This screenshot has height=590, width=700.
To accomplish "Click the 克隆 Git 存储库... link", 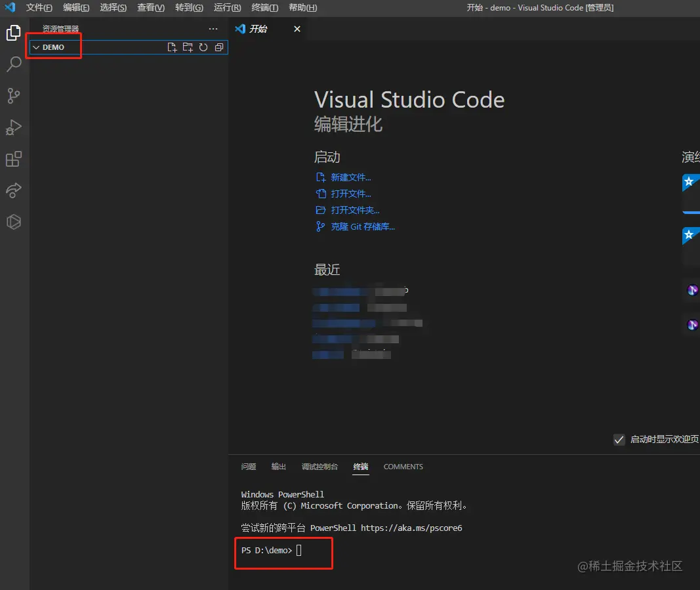I will 363,226.
